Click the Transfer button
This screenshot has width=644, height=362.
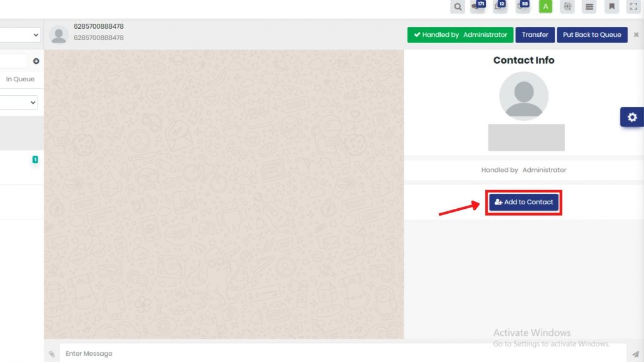(x=535, y=35)
